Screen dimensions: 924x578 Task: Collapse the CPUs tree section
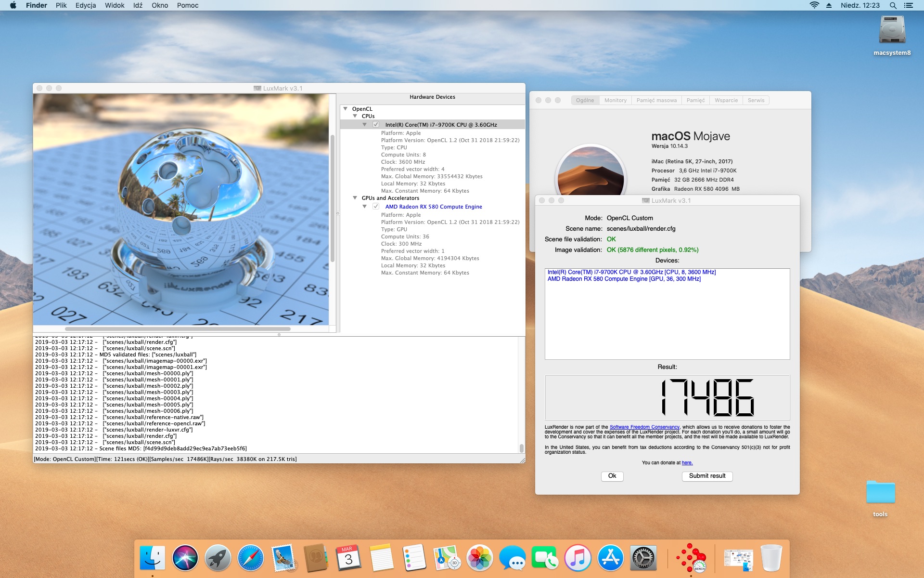(355, 116)
